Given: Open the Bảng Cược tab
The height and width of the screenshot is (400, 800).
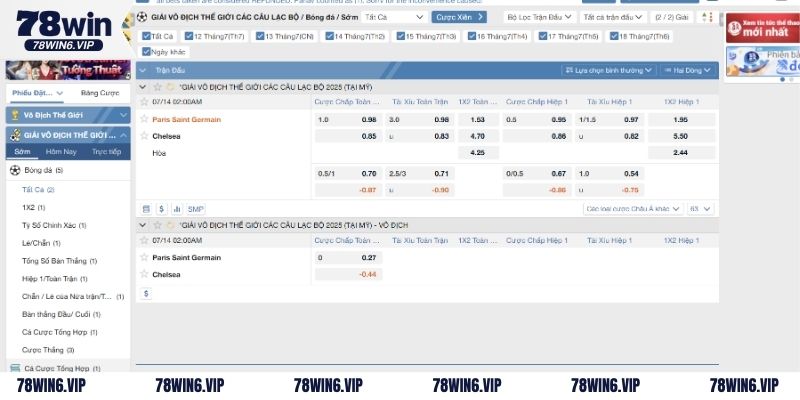Looking at the screenshot, I should coord(100,93).
